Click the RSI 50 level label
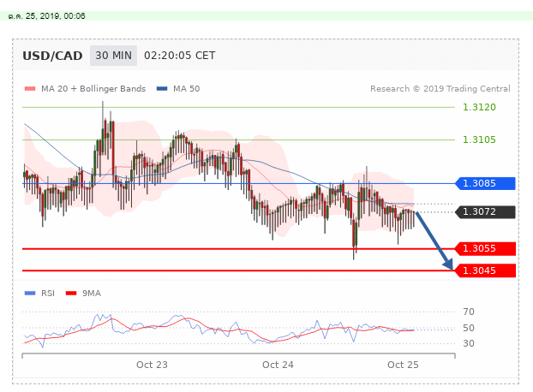Viewport: 533px width, 392px height. 469,328
